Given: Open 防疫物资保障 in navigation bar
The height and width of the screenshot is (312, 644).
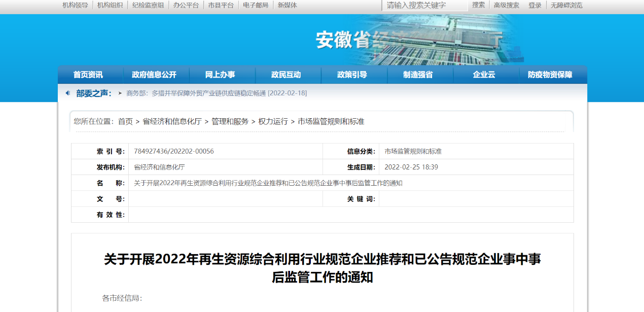Looking at the screenshot, I should tap(550, 75).
